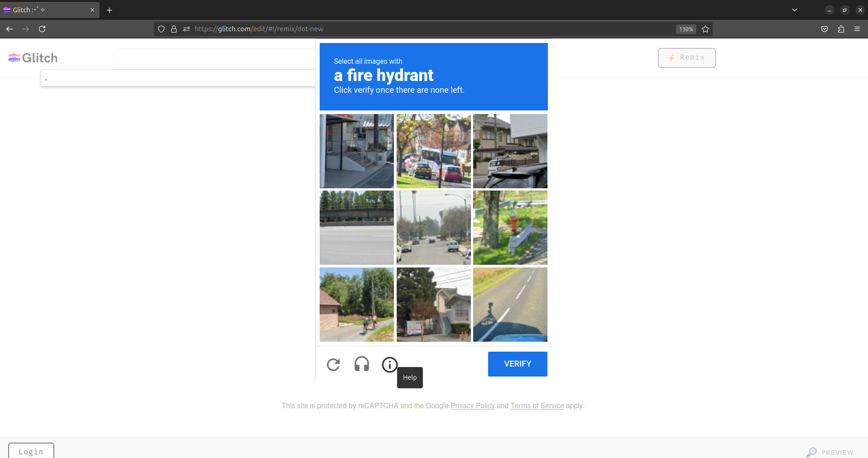Click the glitch.com URL address field

(432, 29)
